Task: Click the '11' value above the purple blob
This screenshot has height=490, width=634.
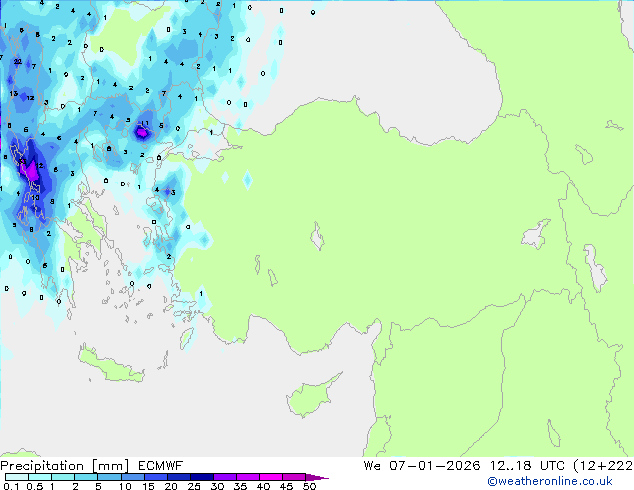Action: pyautogui.click(x=144, y=123)
